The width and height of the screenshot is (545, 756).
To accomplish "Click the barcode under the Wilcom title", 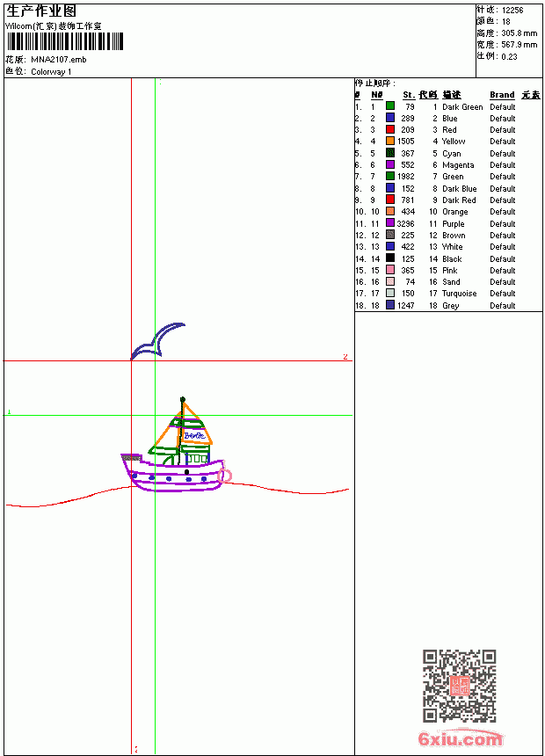I will coord(65,41).
